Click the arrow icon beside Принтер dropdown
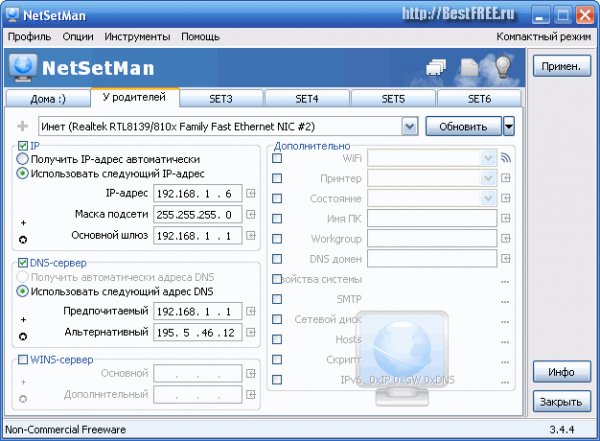 (506, 178)
